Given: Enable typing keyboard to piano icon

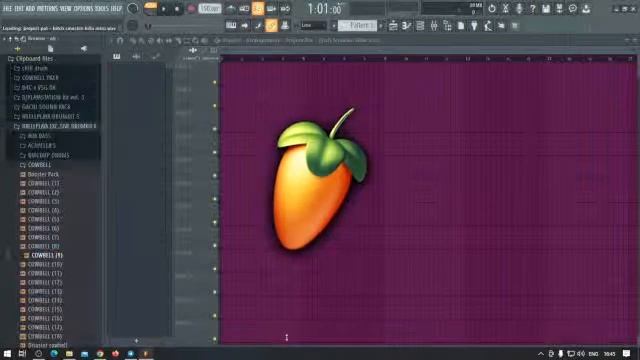Looking at the screenshot, I should click(231, 26).
